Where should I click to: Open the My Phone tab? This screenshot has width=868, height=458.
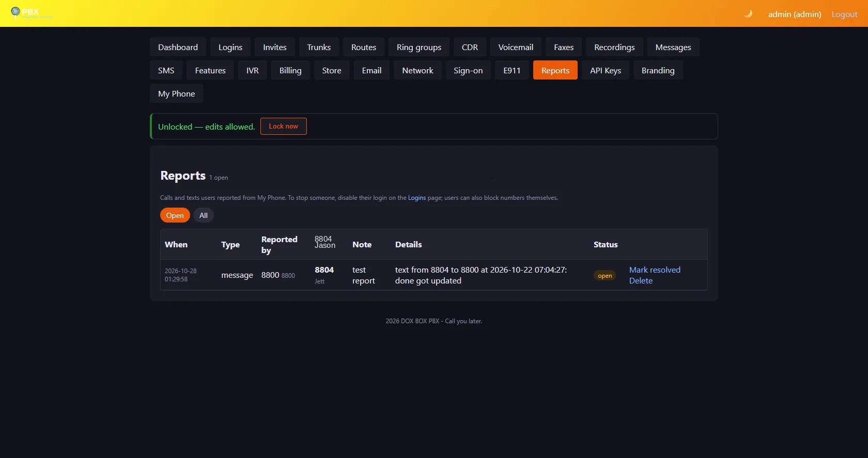(177, 93)
